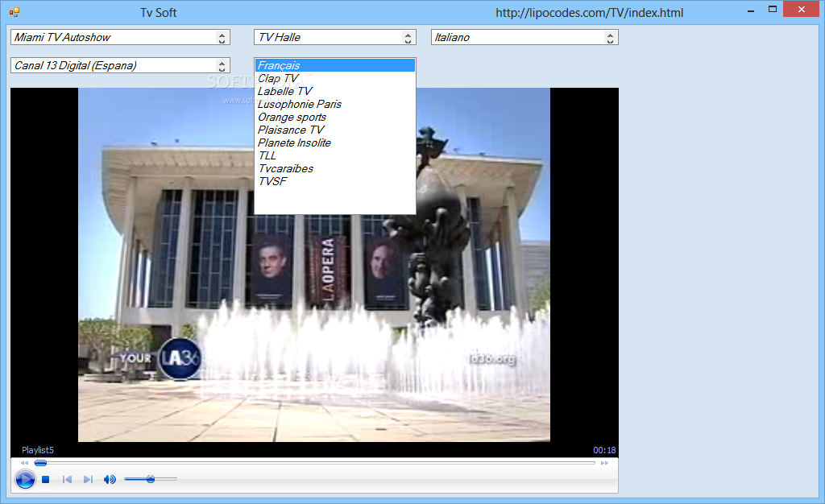Select Clap TV from the list

point(334,78)
